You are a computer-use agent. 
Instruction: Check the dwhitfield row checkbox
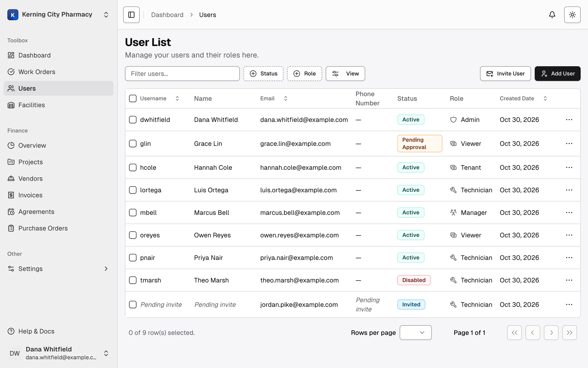coord(133,120)
